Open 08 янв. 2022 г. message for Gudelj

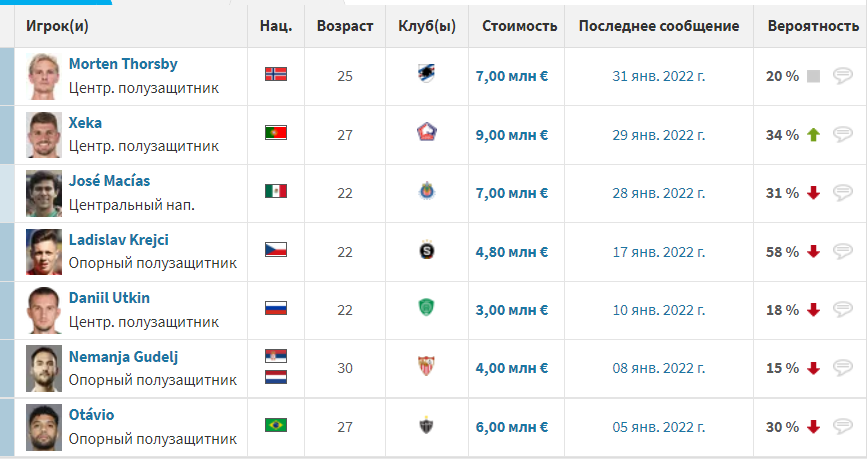click(659, 368)
